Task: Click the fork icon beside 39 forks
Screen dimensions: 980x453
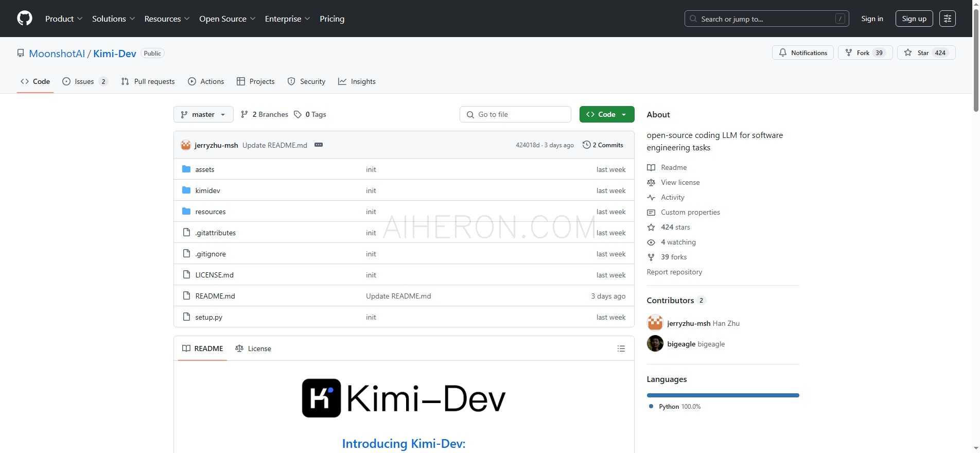Action: [x=651, y=257]
